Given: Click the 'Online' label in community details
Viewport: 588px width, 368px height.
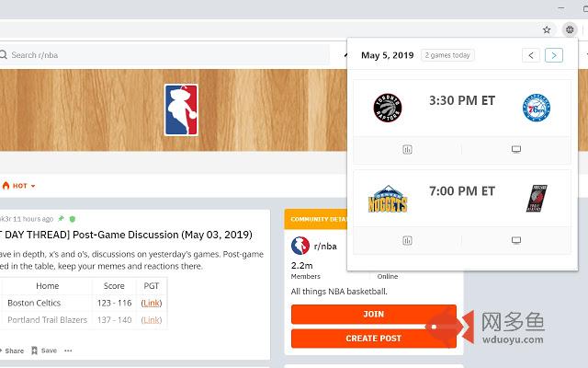Looking at the screenshot, I should coord(388,276).
